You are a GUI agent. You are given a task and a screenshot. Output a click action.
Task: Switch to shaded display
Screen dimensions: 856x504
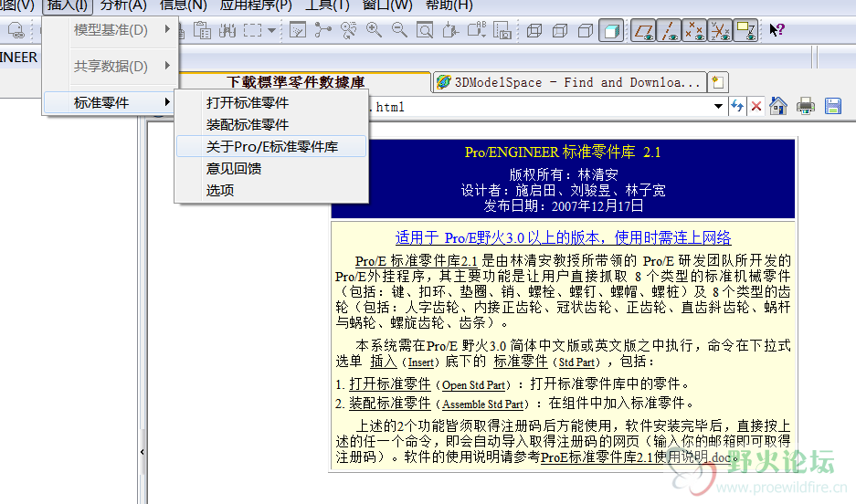tap(611, 30)
